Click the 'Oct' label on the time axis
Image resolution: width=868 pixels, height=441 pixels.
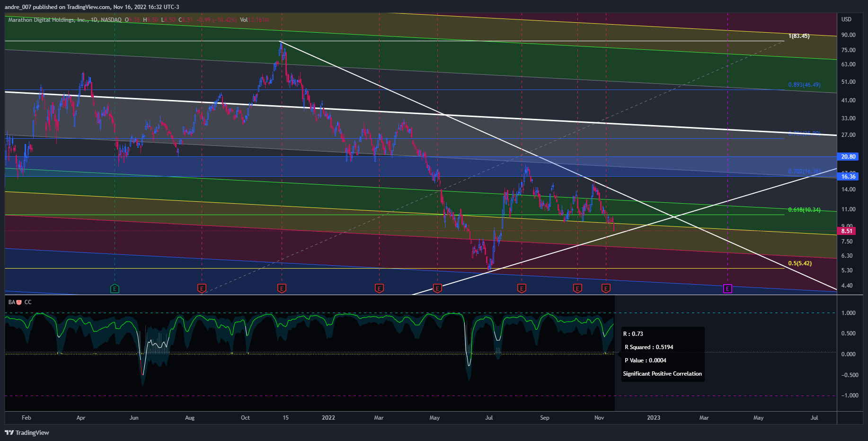click(245, 418)
